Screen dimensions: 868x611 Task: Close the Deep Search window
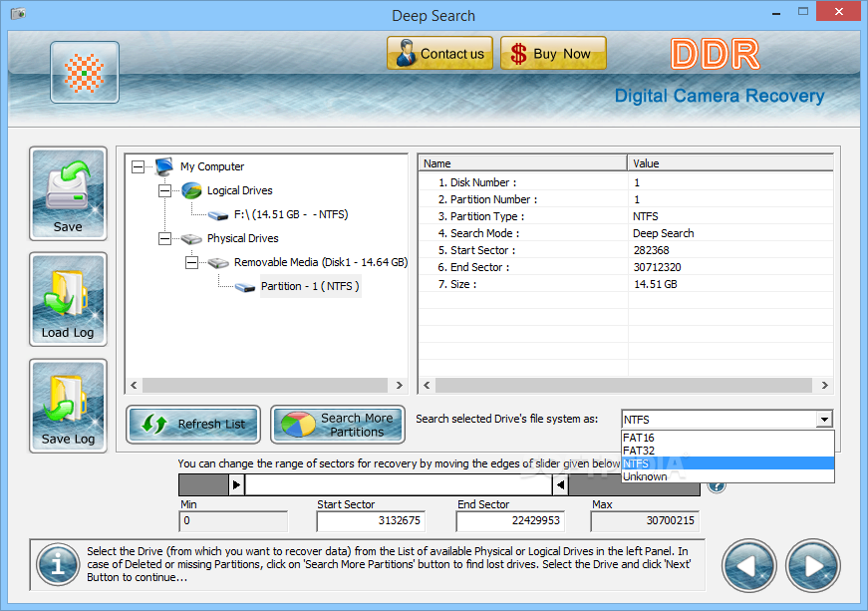pyautogui.click(x=838, y=11)
